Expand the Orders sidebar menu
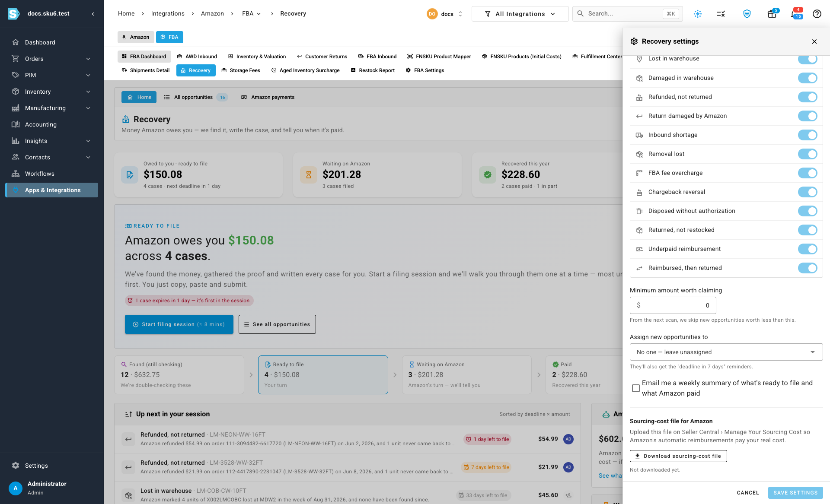 coord(52,59)
